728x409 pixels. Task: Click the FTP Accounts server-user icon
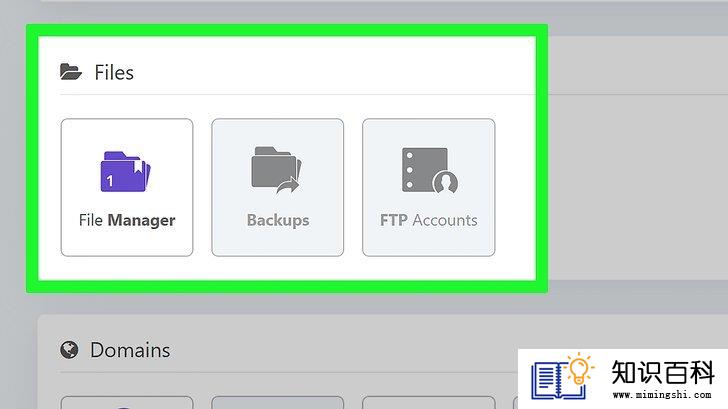pos(430,170)
